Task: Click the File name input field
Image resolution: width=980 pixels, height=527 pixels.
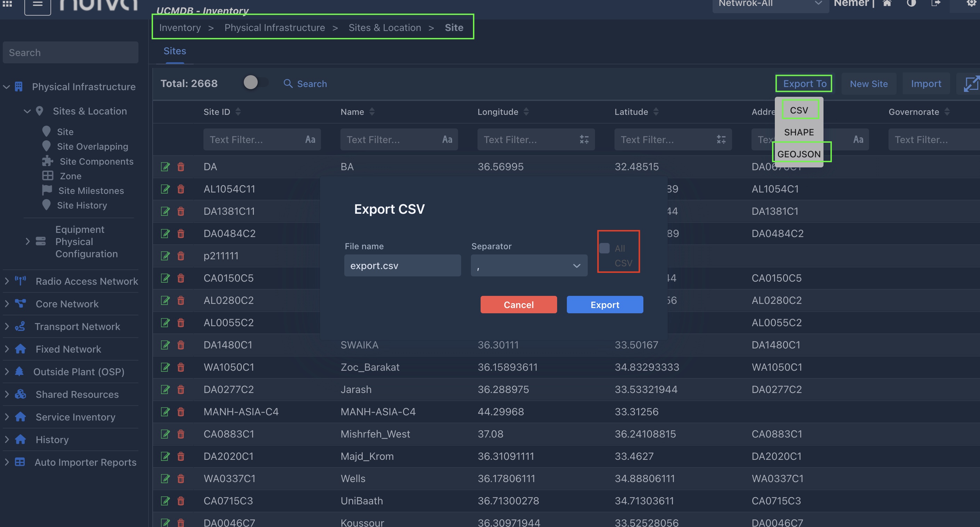Action: (x=402, y=265)
